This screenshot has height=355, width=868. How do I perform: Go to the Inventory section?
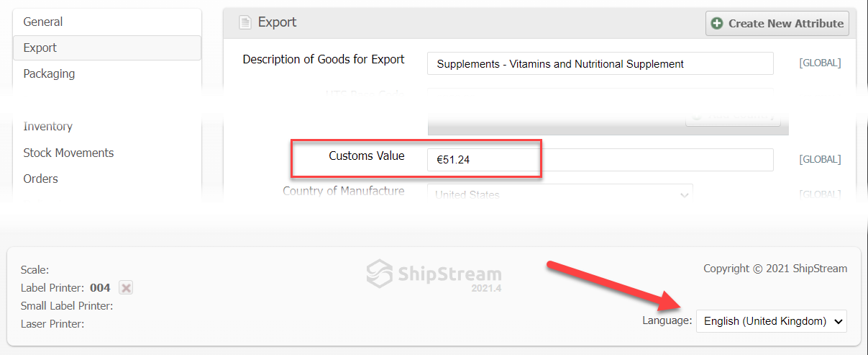48,127
